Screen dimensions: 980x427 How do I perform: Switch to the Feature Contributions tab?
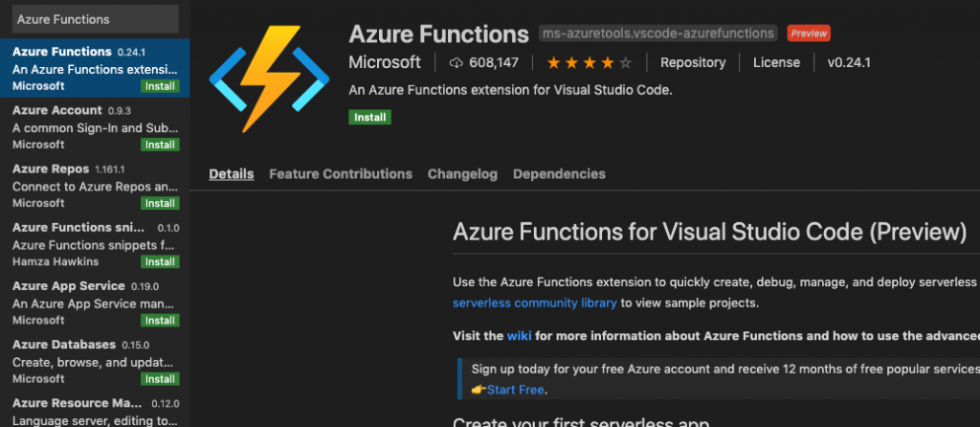click(x=341, y=174)
